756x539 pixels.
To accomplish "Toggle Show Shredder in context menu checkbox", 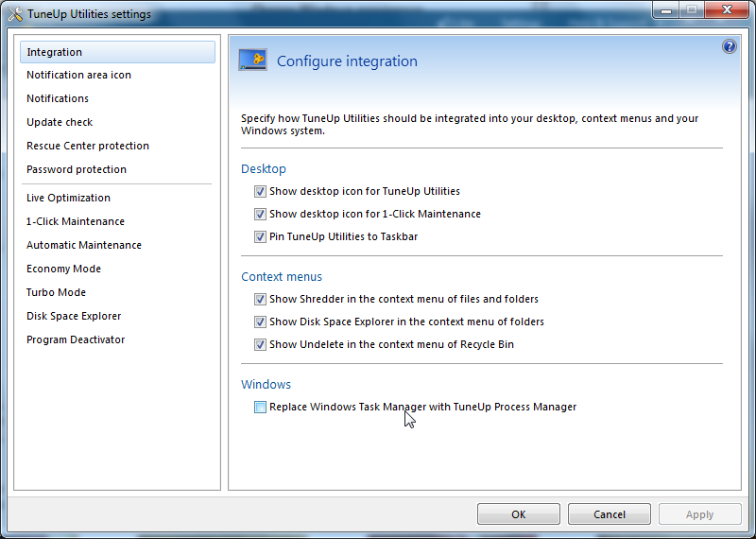I will [x=260, y=299].
